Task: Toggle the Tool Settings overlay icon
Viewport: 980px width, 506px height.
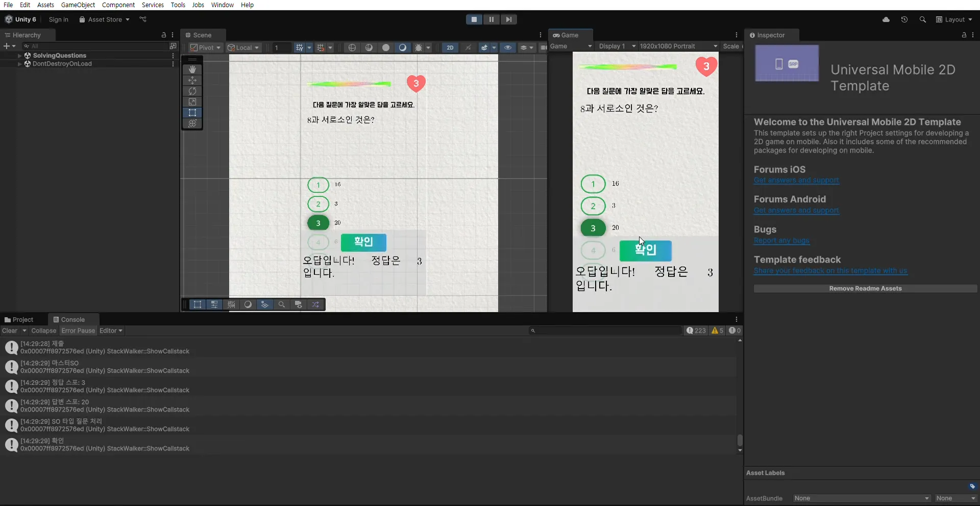Action: (x=214, y=305)
